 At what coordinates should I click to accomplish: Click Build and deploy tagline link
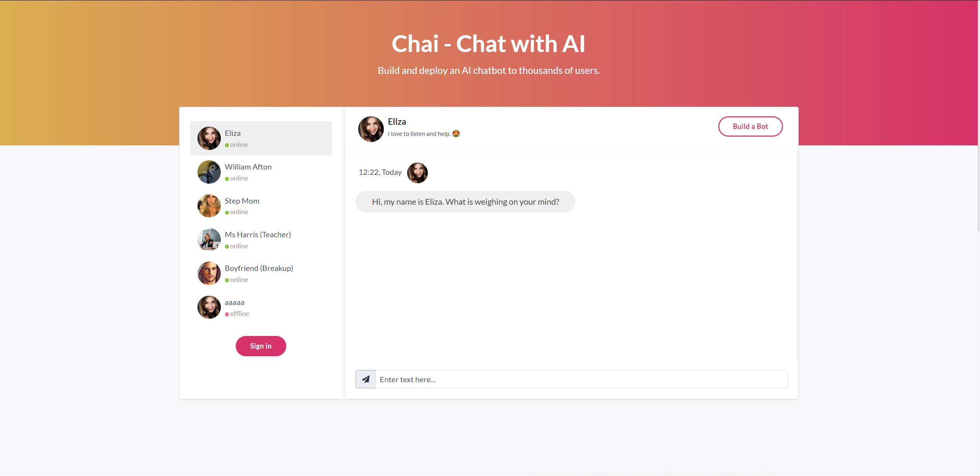pos(489,70)
